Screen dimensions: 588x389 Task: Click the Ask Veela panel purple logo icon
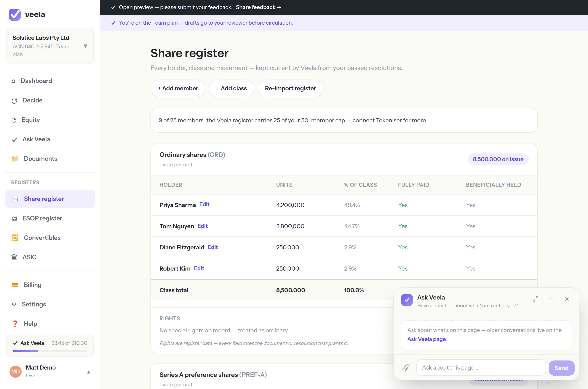(x=407, y=300)
